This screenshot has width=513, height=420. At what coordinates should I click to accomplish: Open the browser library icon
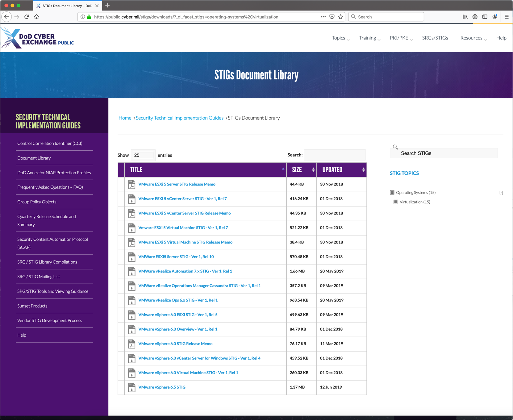(465, 17)
